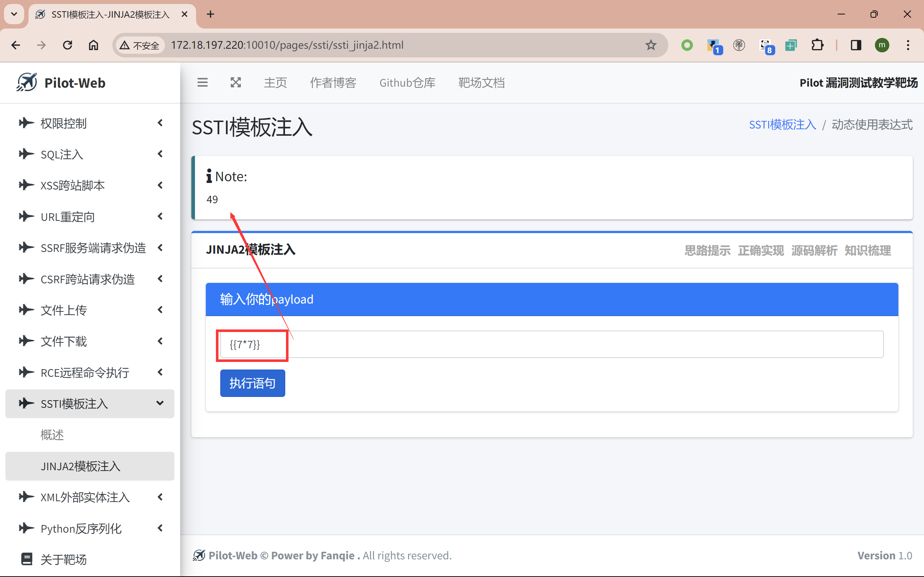The width and height of the screenshot is (924, 577).
Task: Click the 执行语句 button
Action: coord(252,383)
